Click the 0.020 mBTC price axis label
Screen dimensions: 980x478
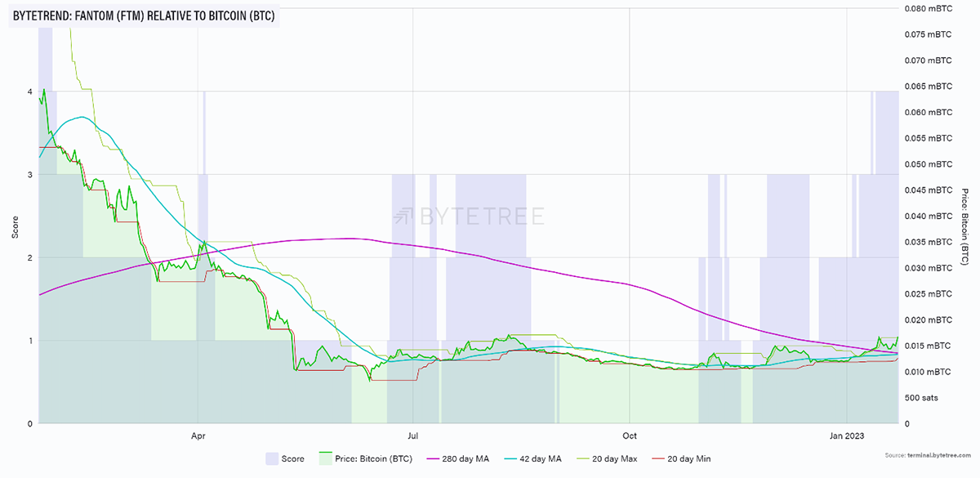pos(929,319)
